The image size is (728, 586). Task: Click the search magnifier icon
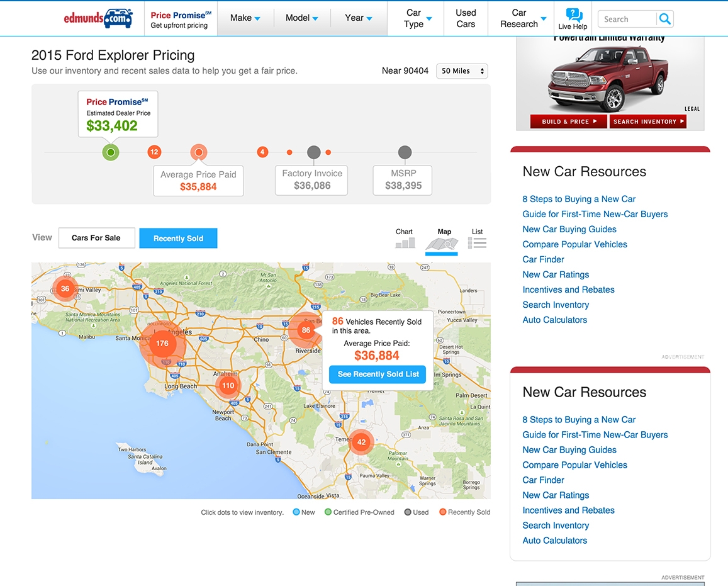pyautogui.click(x=665, y=19)
